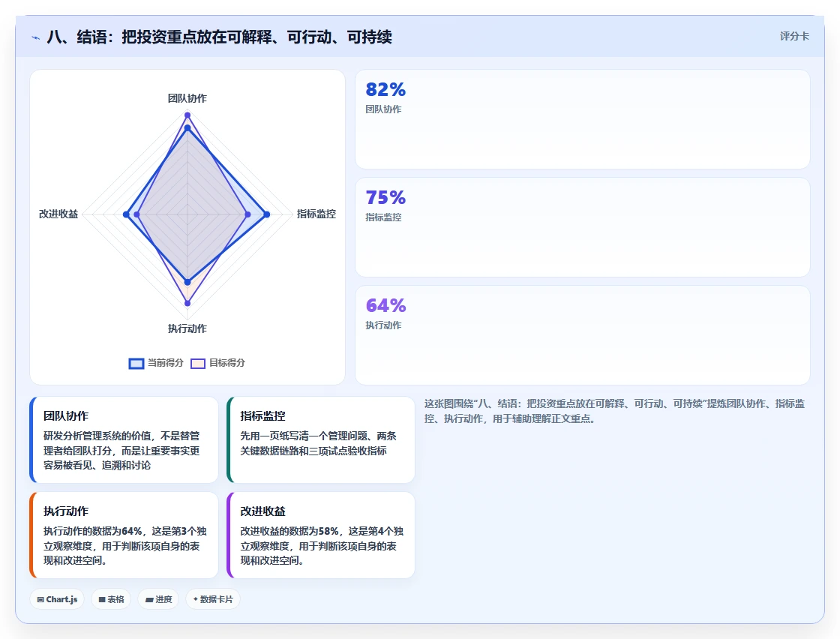Click the 64% value in 执行动作 card

pos(385,306)
